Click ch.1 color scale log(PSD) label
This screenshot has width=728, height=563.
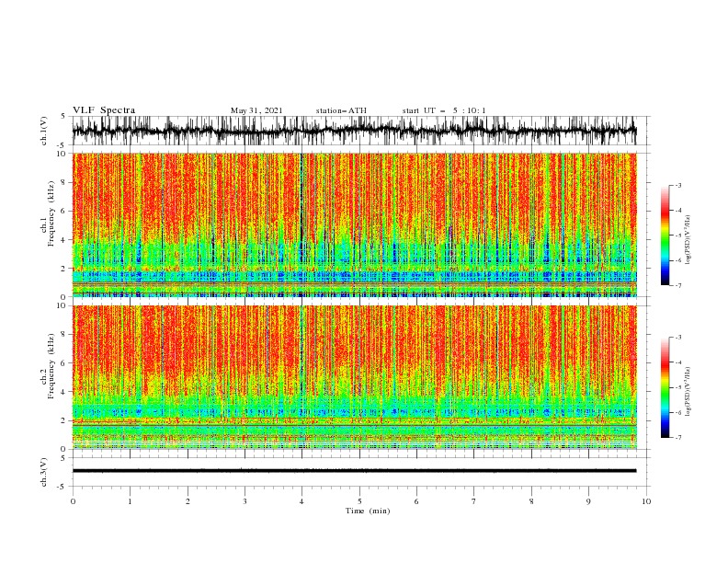point(688,240)
